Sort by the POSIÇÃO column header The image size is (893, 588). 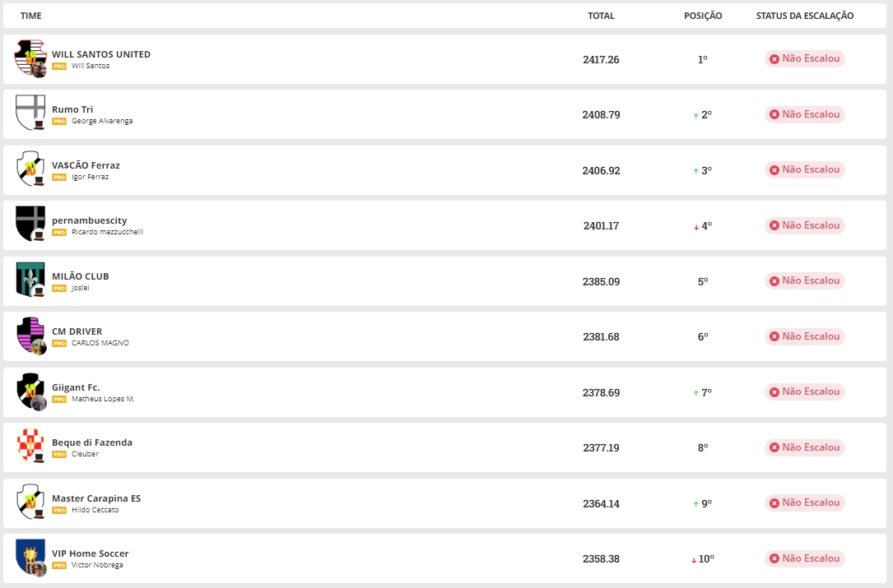[x=703, y=16]
